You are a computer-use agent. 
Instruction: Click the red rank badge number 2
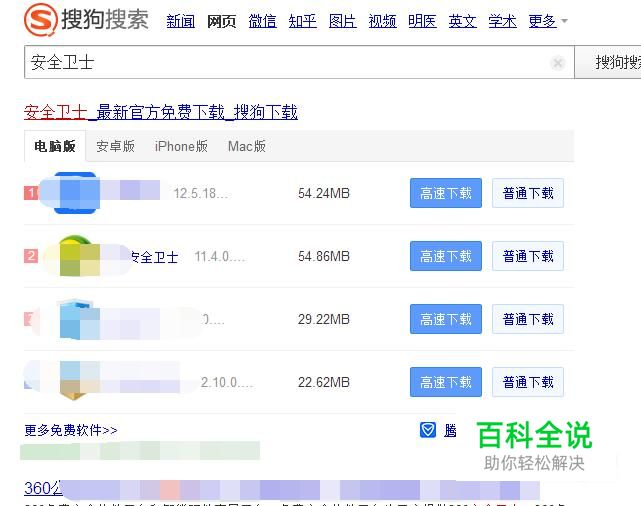31,256
